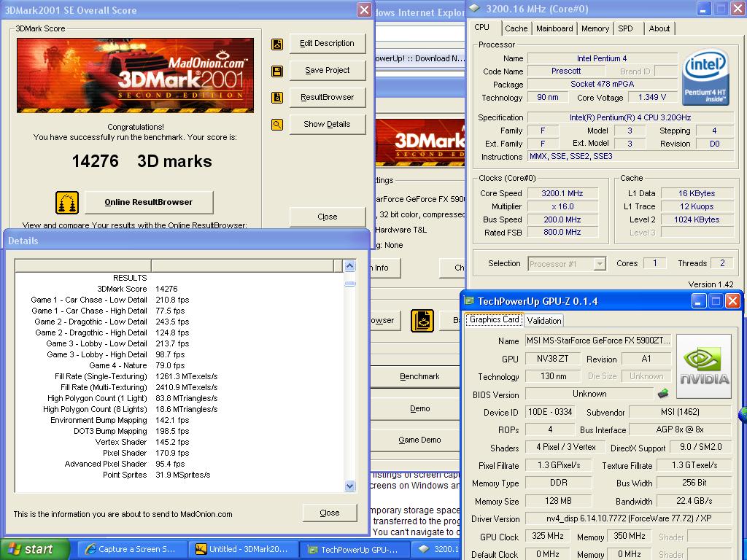Click the Core Voltage 1.349 V value

tap(651, 97)
